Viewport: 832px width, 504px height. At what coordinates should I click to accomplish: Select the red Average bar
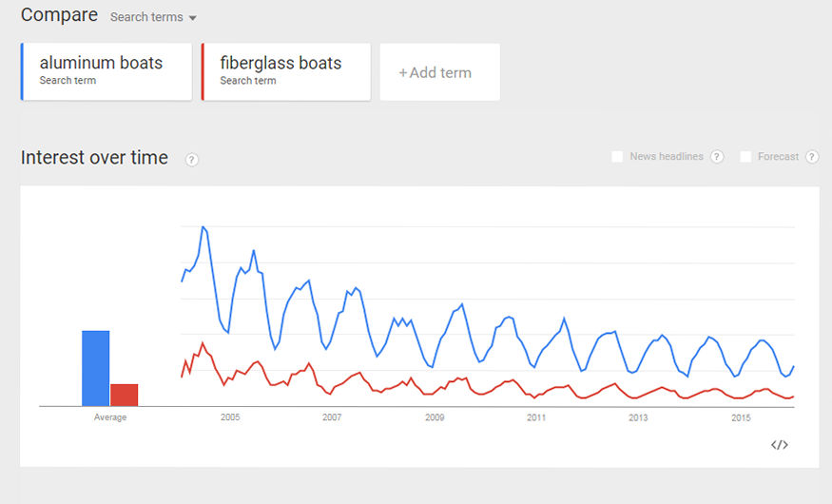tap(125, 396)
